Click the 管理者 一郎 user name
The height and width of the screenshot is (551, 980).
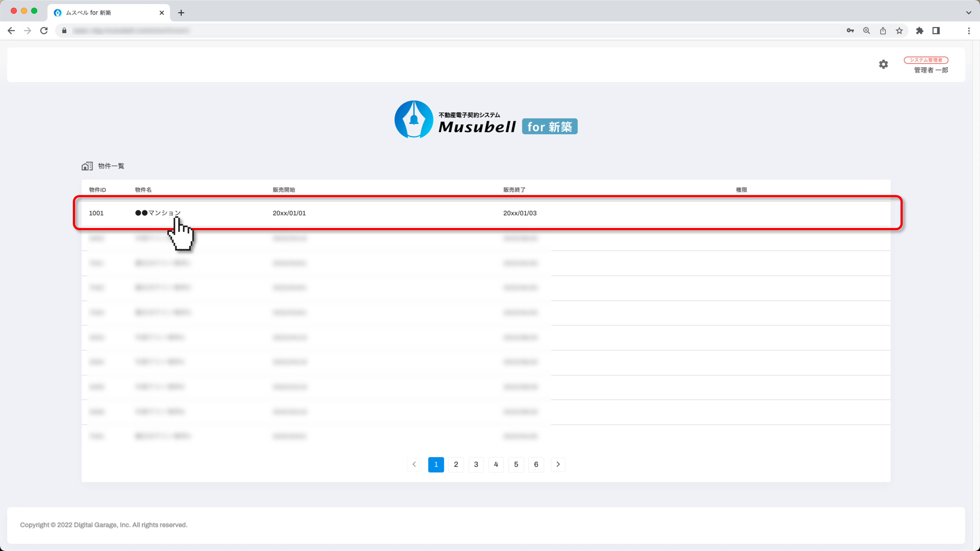(931, 70)
